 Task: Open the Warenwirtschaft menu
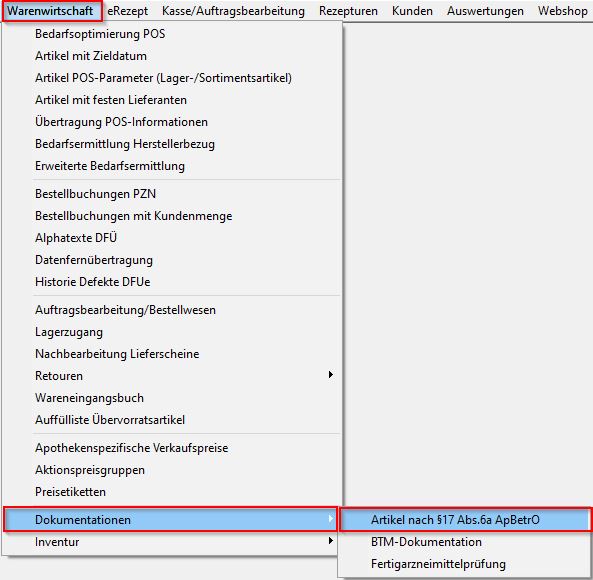[52, 11]
